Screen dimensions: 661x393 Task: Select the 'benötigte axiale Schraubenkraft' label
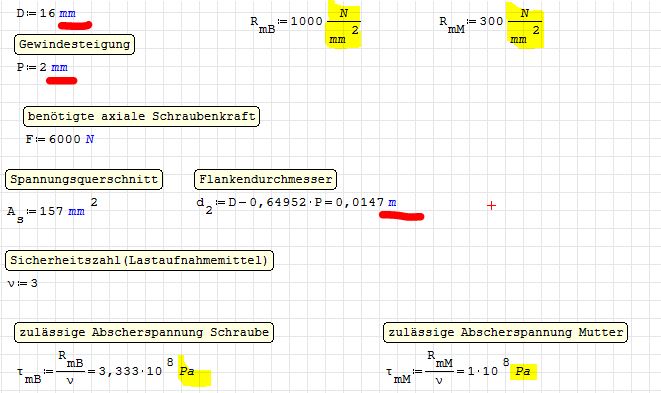[x=142, y=116]
